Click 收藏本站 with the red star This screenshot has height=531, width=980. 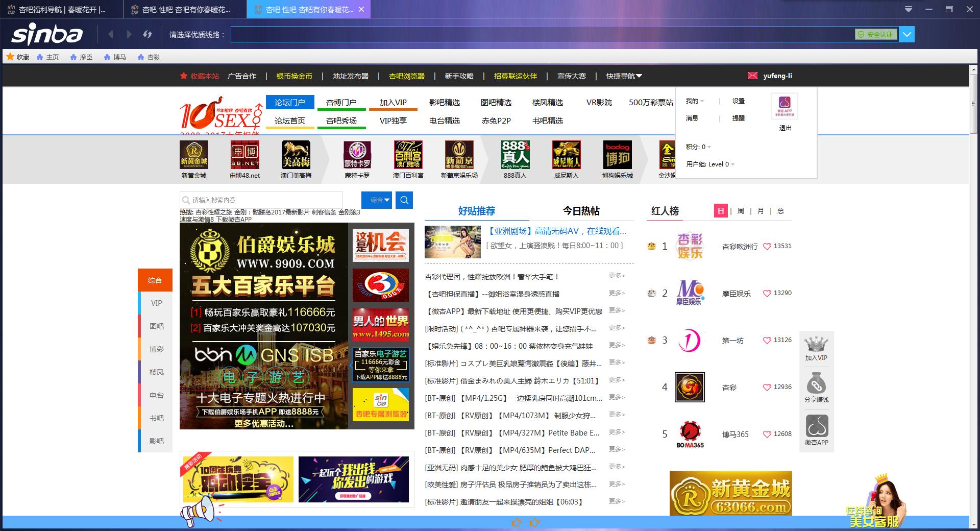coord(200,76)
